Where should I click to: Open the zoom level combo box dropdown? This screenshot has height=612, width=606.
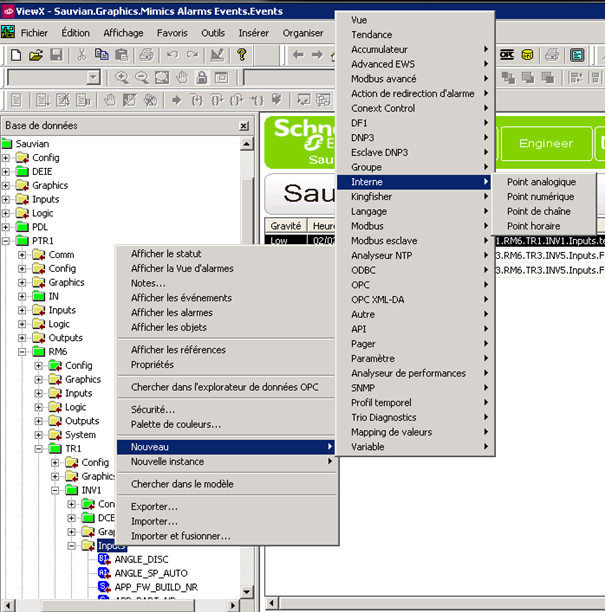coord(93,77)
